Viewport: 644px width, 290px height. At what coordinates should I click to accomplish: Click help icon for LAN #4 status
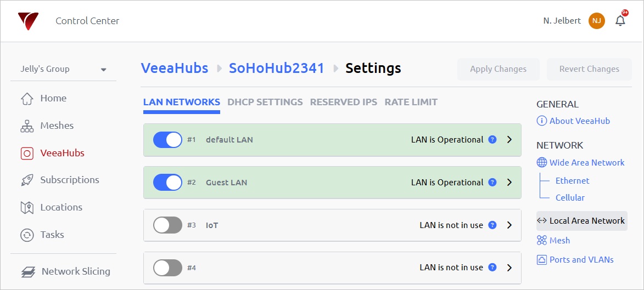coord(492,268)
